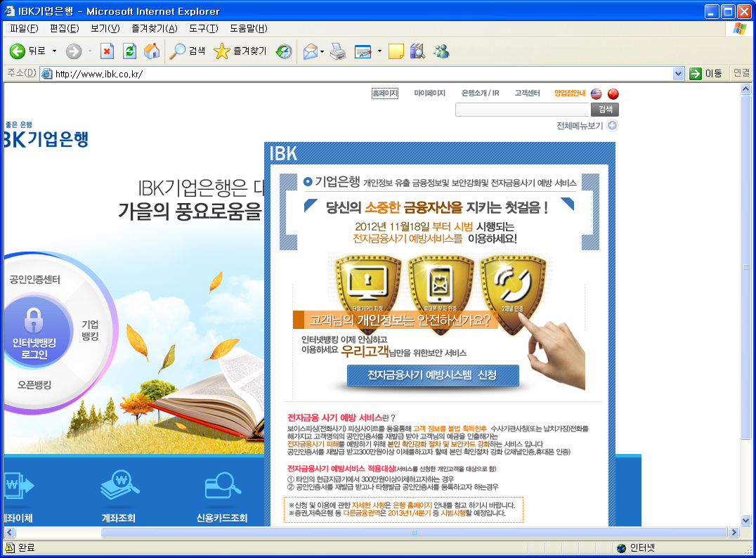The image size is (756, 558).
Task: Click the Edit page toolbar icon
Action: [363, 51]
